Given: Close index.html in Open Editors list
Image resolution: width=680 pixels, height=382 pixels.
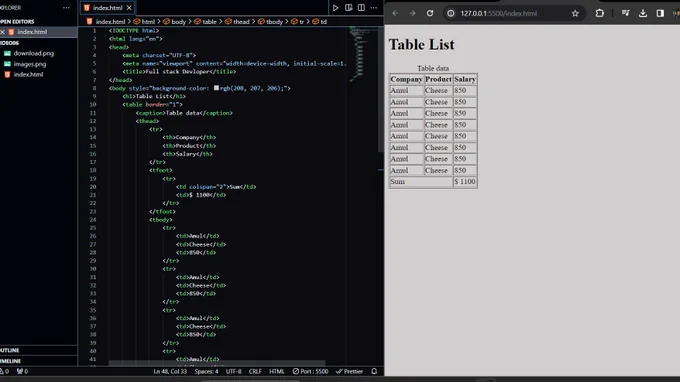Looking at the screenshot, I should tap(3, 32).
